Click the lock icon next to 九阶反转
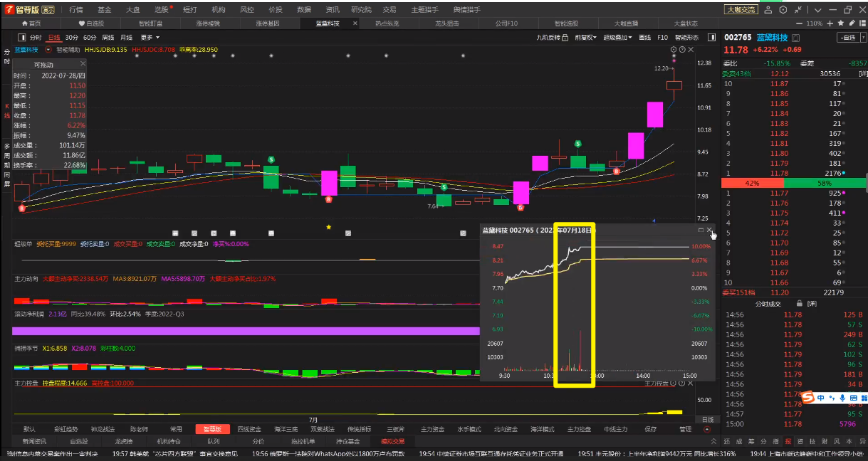The width and height of the screenshot is (868, 461). (x=567, y=37)
